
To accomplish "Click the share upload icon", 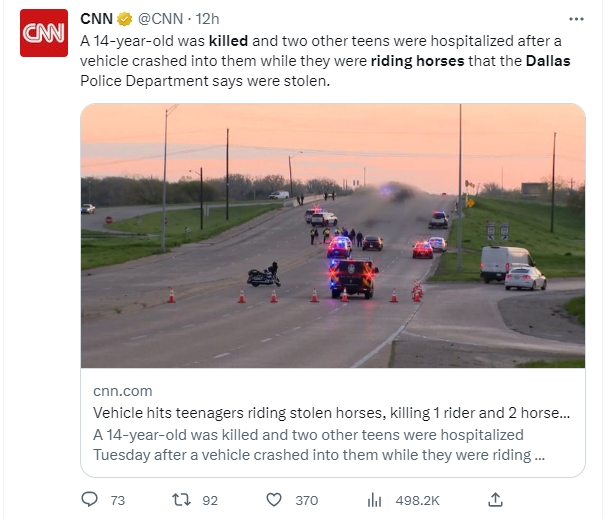I will pos(495,499).
